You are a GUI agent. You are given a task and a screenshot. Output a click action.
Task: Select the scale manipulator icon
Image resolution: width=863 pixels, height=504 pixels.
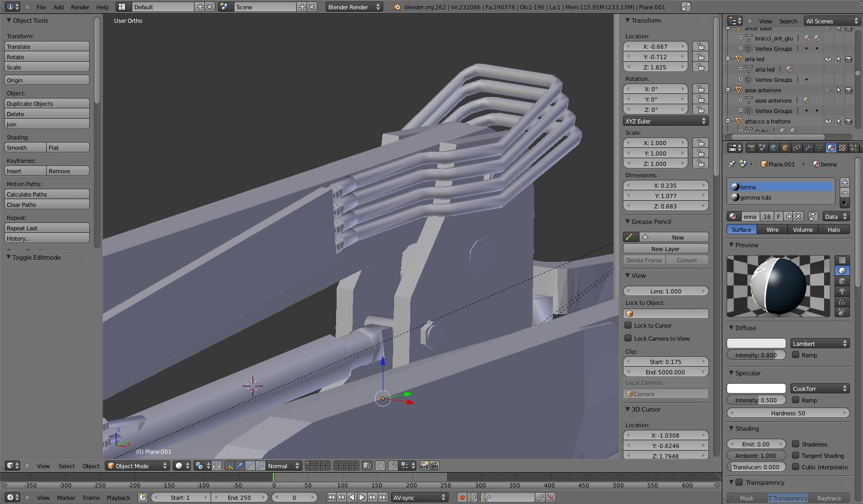(x=260, y=466)
